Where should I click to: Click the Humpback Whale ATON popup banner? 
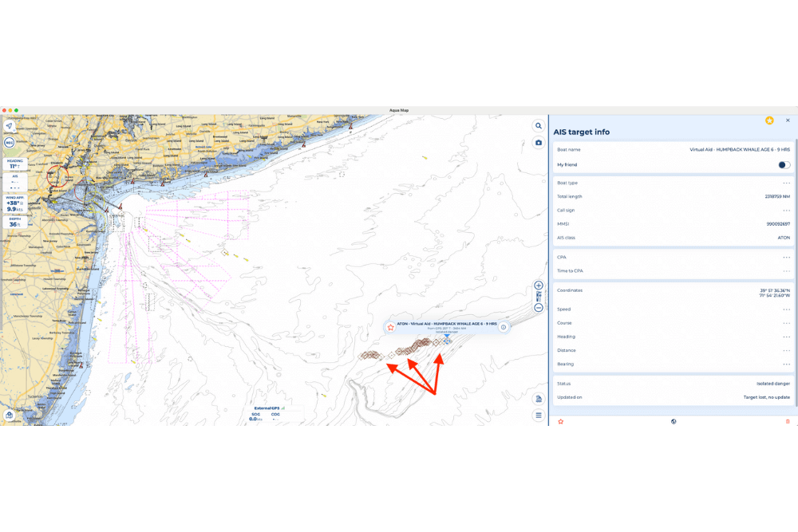point(447,325)
